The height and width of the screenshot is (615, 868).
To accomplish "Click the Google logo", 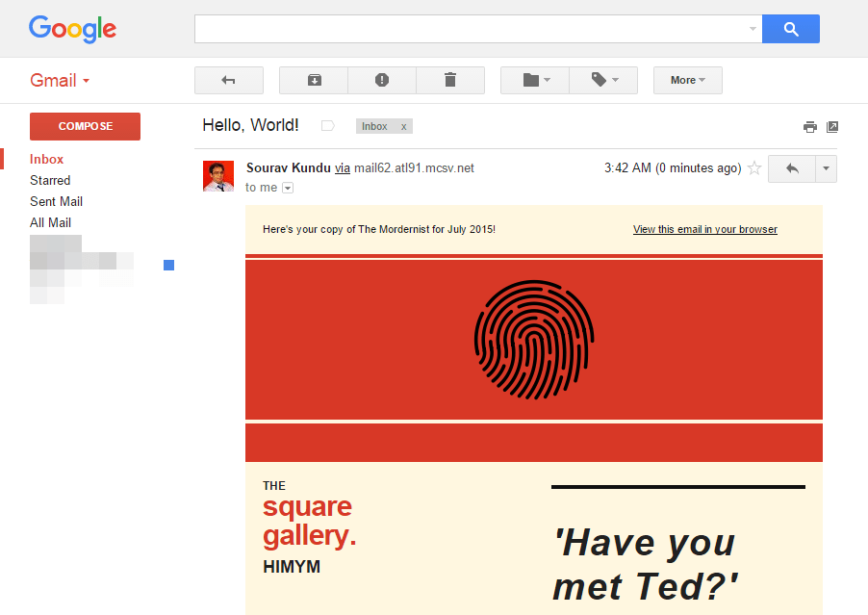I will coord(72,29).
